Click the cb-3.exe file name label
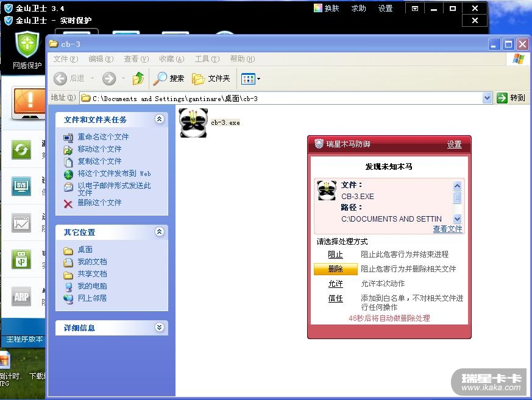Viewport: 532px width, 400px height. pyautogui.click(x=225, y=123)
